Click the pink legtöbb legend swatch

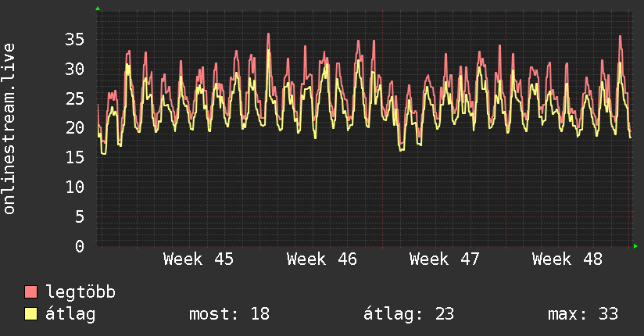tap(30, 292)
